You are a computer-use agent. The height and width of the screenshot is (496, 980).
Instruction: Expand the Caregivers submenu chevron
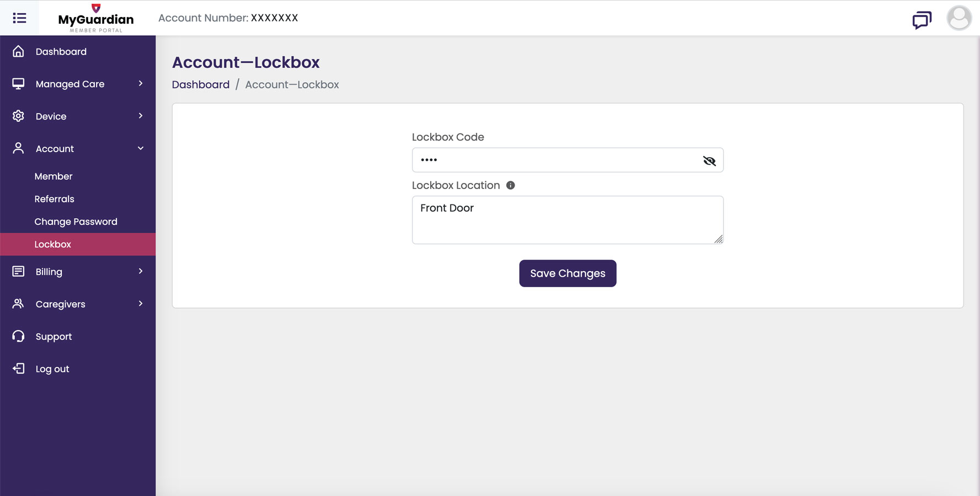(141, 304)
